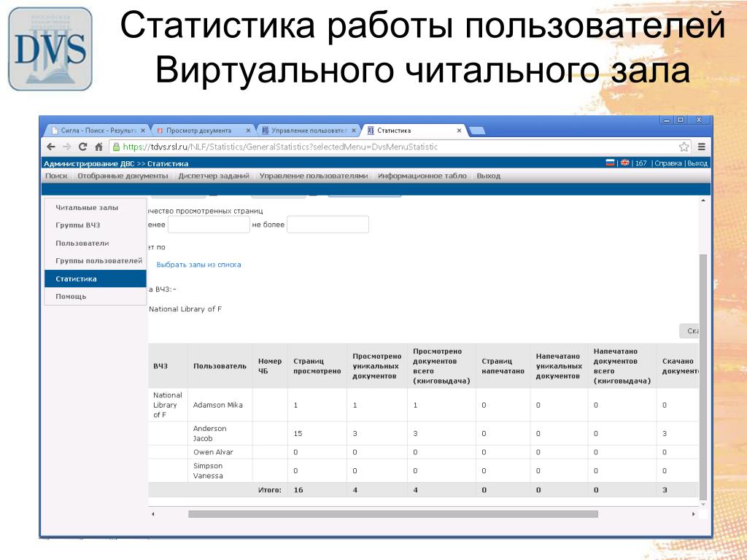Click the Справка link
This screenshot has width=747, height=560.
pyautogui.click(x=668, y=163)
